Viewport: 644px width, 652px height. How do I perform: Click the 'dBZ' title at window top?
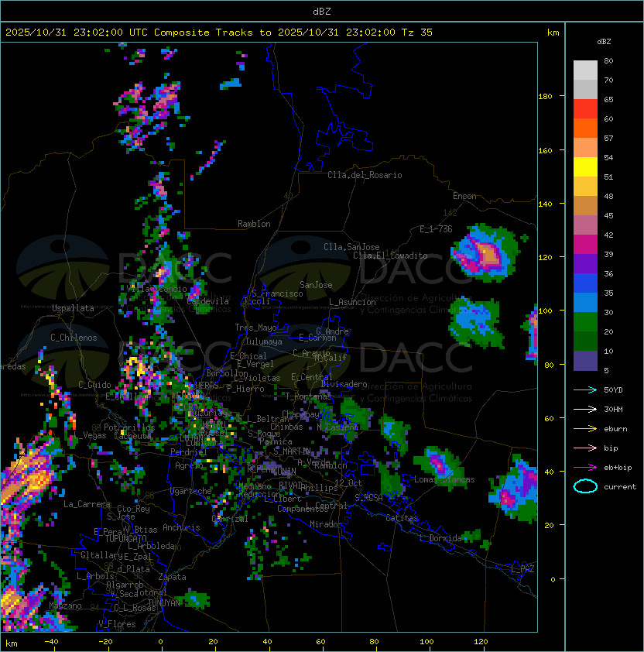tap(322, 12)
